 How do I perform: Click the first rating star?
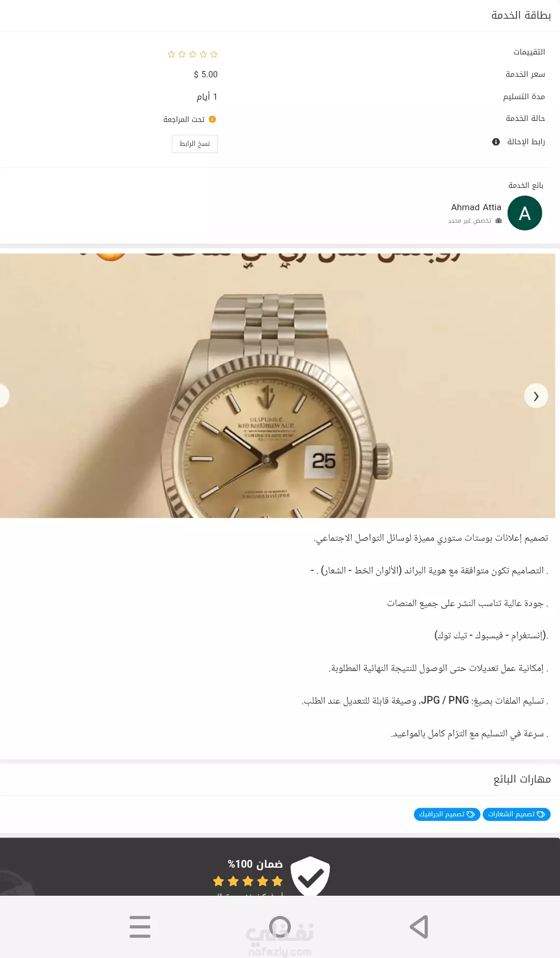214,54
